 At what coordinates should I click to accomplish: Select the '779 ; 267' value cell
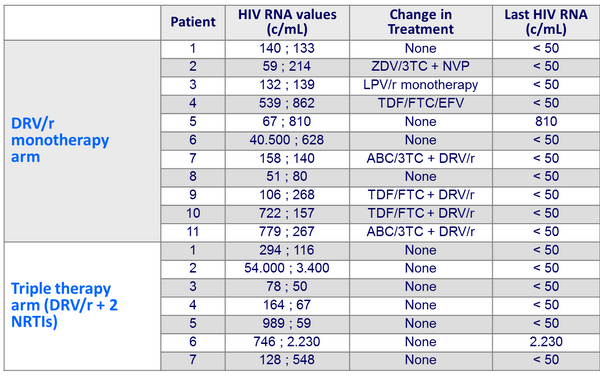tap(287, 231)
